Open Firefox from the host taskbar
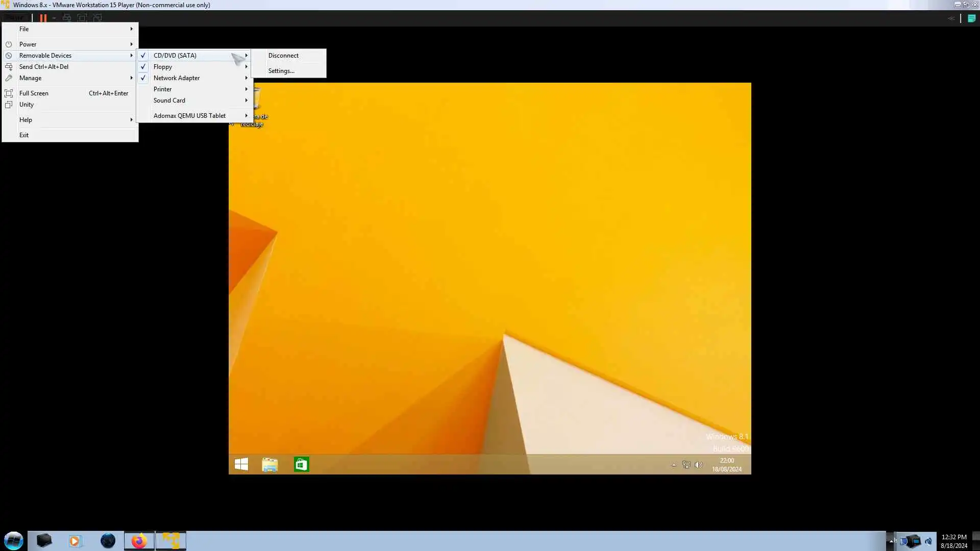This screenshot has width=980, height=551. 139,541
